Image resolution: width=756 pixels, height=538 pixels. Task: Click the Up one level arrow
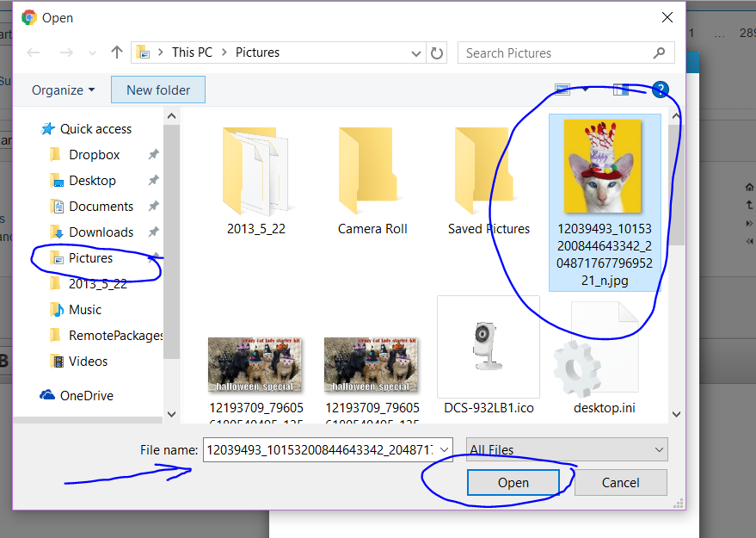tap(117, 53)
